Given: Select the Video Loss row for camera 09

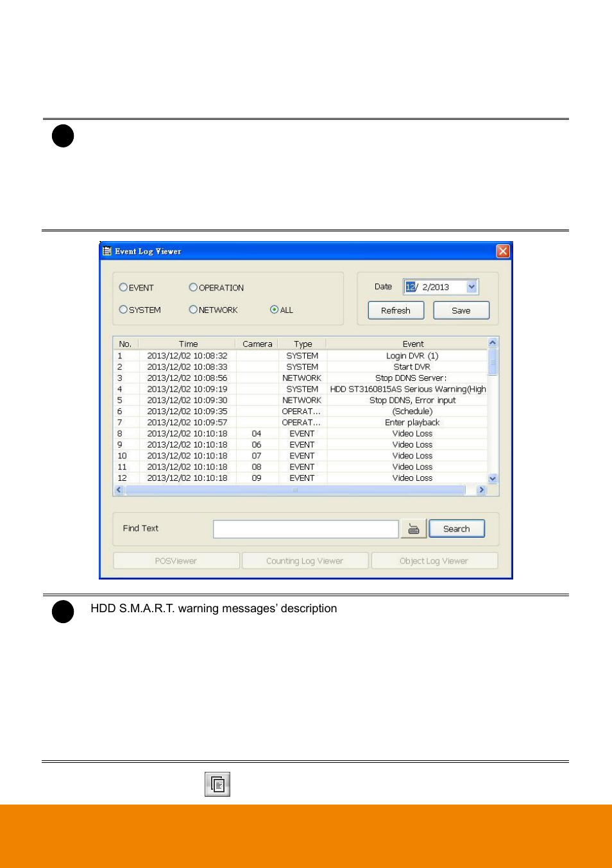Looking at the screenshot, I should 300,478.
